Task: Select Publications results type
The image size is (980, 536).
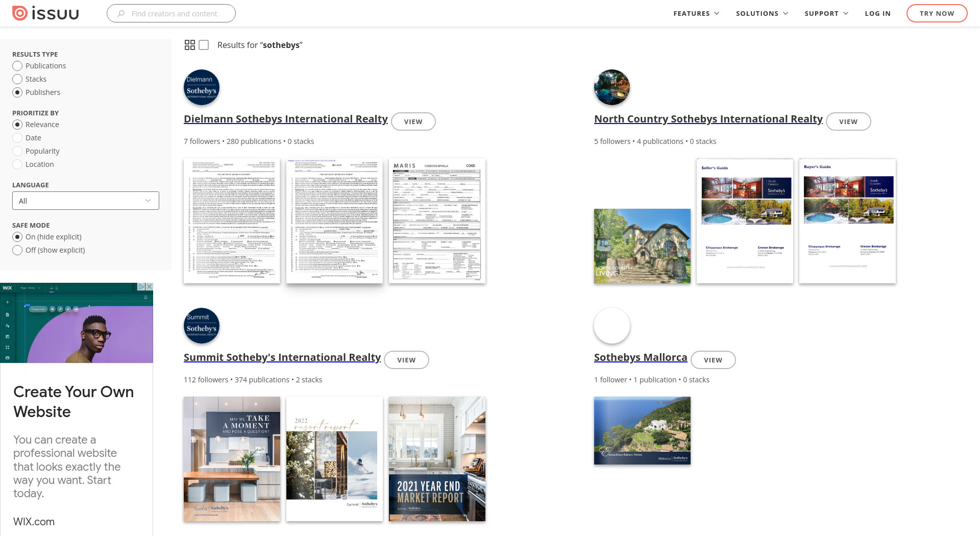Action: click(x=17, y=66)
